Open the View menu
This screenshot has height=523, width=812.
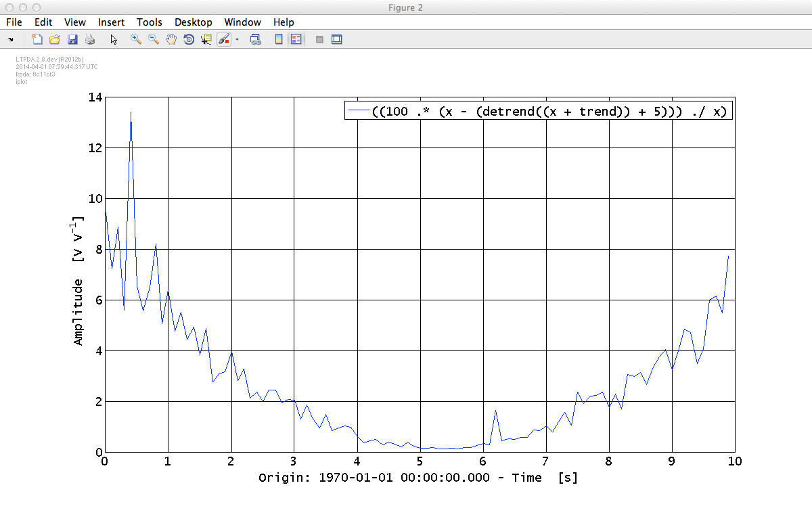[75, 22]
